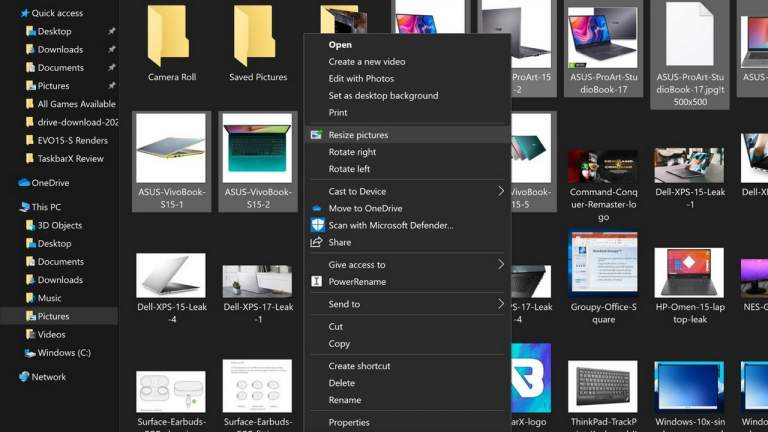Screen dimensions: 768x432
Task: Click the Saved Pictures folder icon
Action: [255, 36]
